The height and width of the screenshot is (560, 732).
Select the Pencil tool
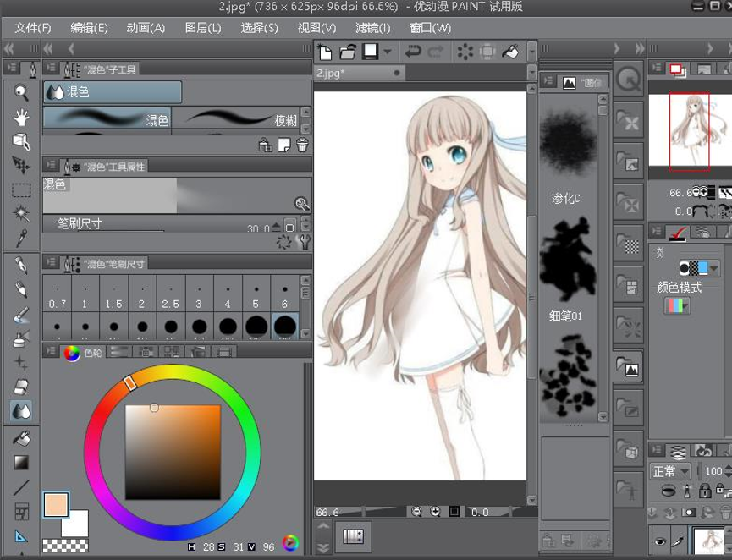click(21, 289)
